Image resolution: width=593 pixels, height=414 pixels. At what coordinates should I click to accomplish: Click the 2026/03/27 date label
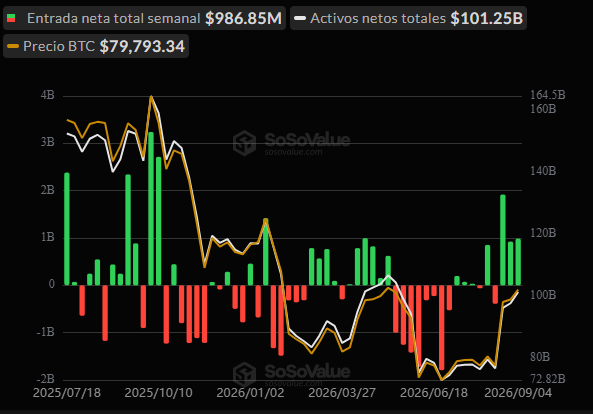coord(342,393)
